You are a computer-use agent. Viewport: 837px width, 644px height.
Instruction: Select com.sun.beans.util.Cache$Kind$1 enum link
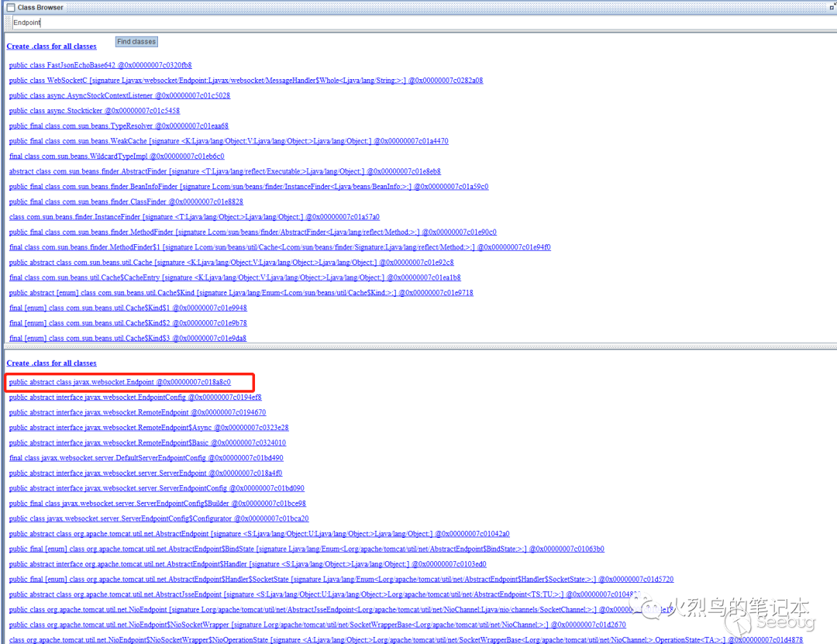click(128, 308)
